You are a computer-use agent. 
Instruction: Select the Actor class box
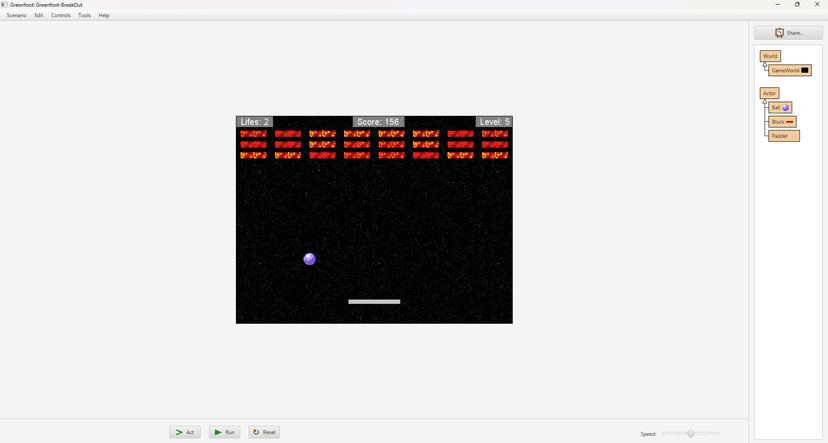coord(769,93)
